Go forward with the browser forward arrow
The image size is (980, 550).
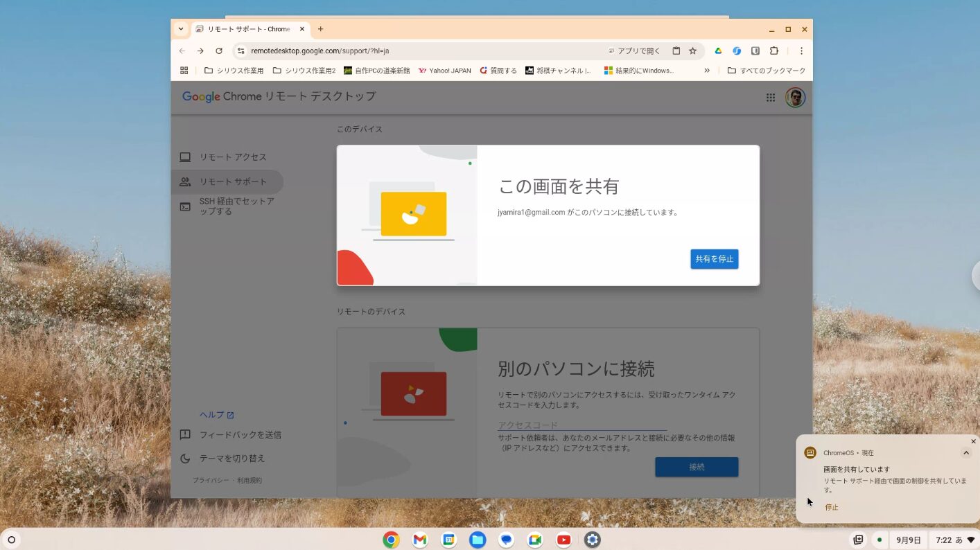pyautogui.click(x=200, y=51)
